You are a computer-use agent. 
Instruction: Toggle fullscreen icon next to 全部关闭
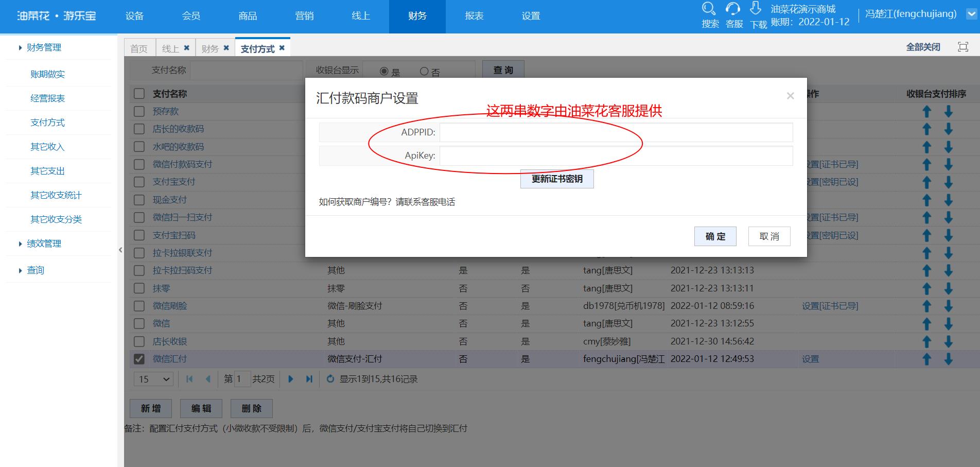click(x=963, y=47)
